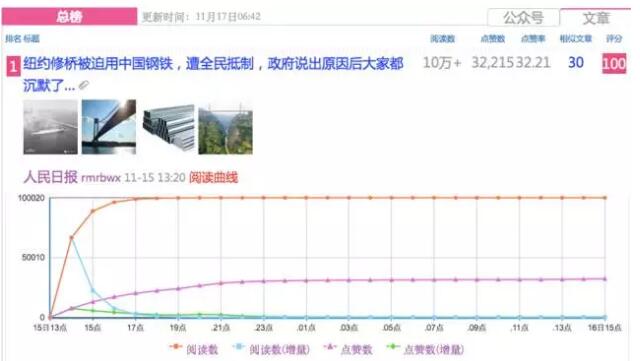The width and height of the screenshot is (640, 361).
Task: Click the pink rank 1 badge
Action: click(13, 66)
